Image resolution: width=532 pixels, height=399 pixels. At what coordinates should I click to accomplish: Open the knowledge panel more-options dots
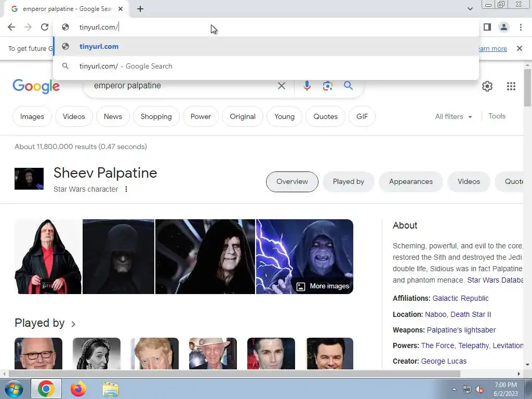[x=126, y=189]
